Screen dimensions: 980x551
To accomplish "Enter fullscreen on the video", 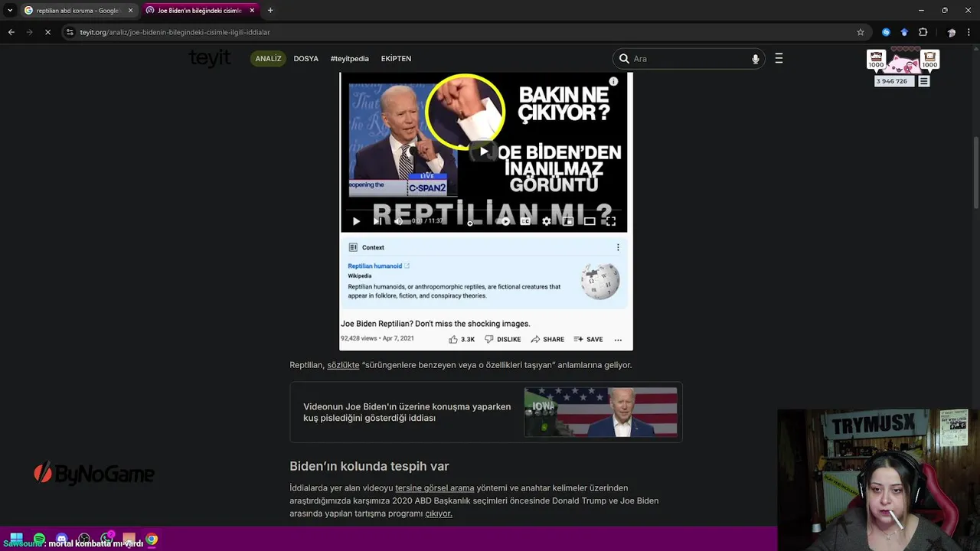I will (611, 221).
